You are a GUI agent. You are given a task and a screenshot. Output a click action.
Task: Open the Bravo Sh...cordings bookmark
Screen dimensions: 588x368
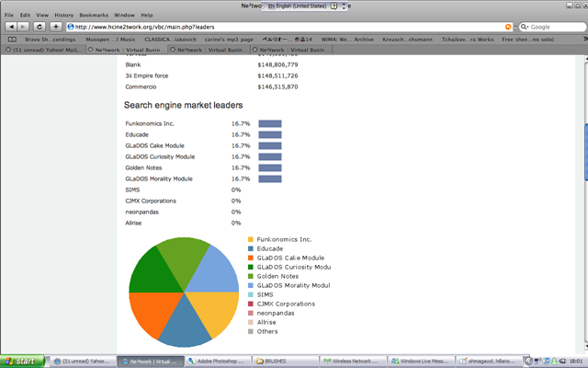pos(51,40)
